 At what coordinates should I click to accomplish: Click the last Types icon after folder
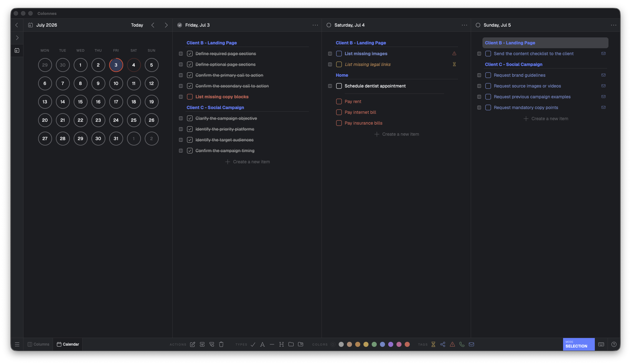[x=301, y=344]
